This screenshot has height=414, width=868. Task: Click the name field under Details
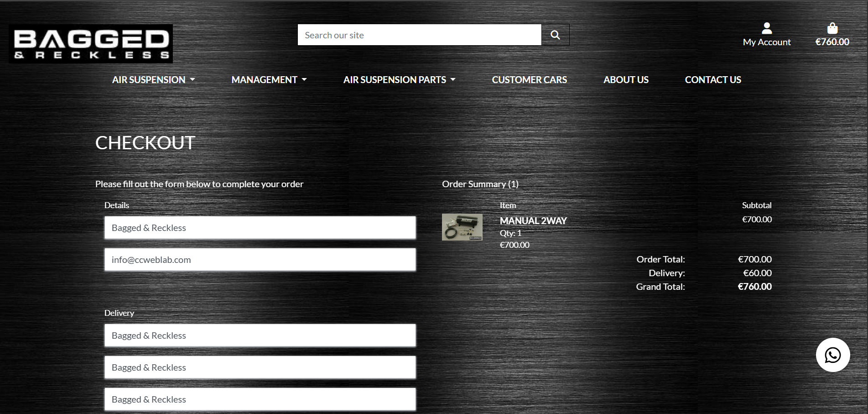pyautogui.click(x=260, y=227)
